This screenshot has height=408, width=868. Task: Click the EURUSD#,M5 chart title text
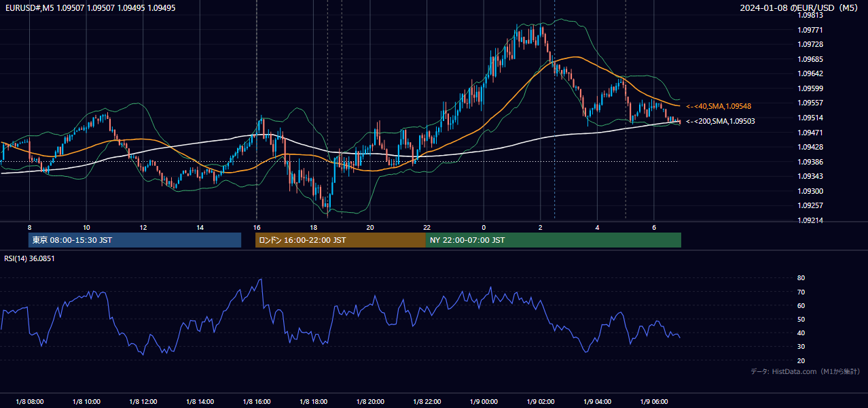coord(89,8)
